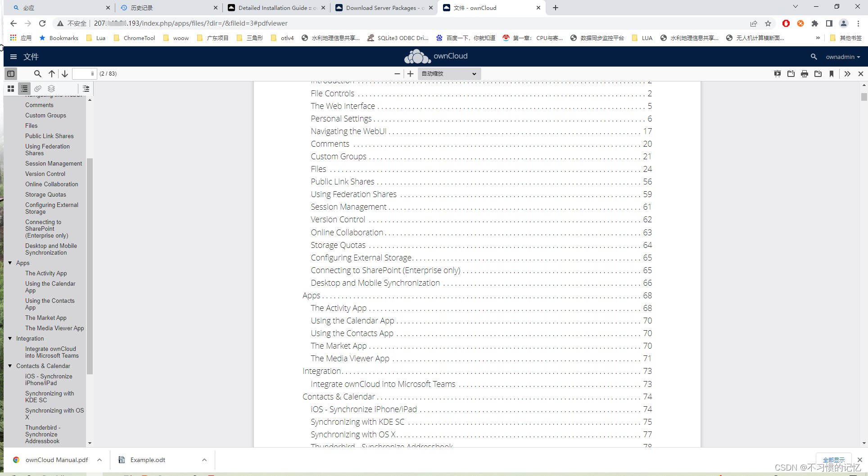
Task: Open options for ownCloud Manual.pdf download
Action: pyautogui.click(x=99, y=460)
